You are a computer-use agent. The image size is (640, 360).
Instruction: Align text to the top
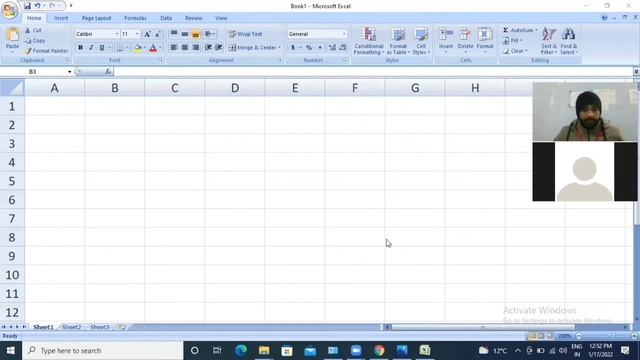(x=174, y=34)
